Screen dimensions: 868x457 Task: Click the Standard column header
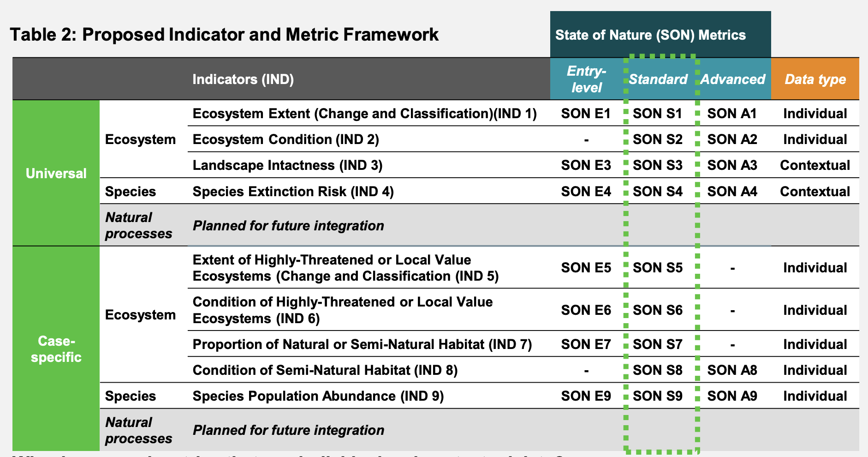pos(658,79)
